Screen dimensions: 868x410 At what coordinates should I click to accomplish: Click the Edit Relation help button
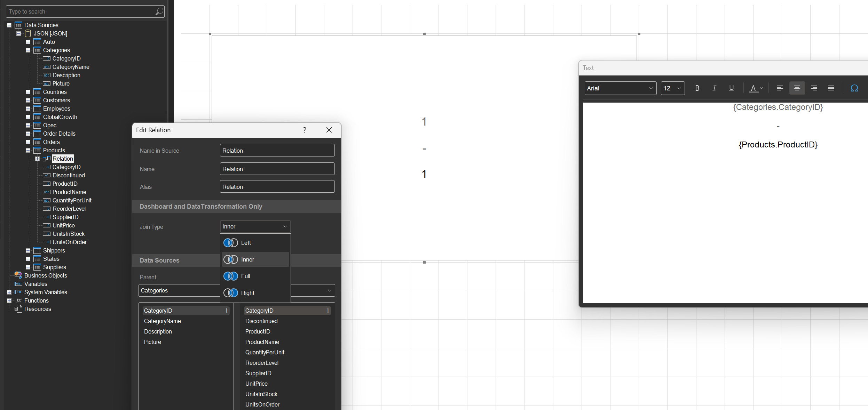305,130
